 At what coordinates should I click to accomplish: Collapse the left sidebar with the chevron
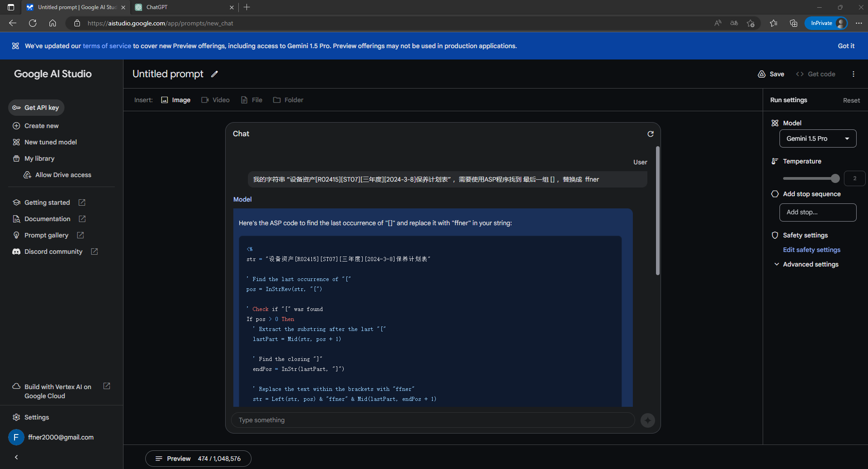point(16,457)
